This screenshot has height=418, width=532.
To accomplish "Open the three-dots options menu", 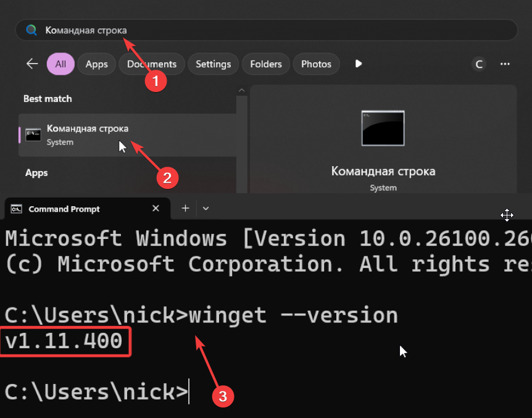I will 505,64.
